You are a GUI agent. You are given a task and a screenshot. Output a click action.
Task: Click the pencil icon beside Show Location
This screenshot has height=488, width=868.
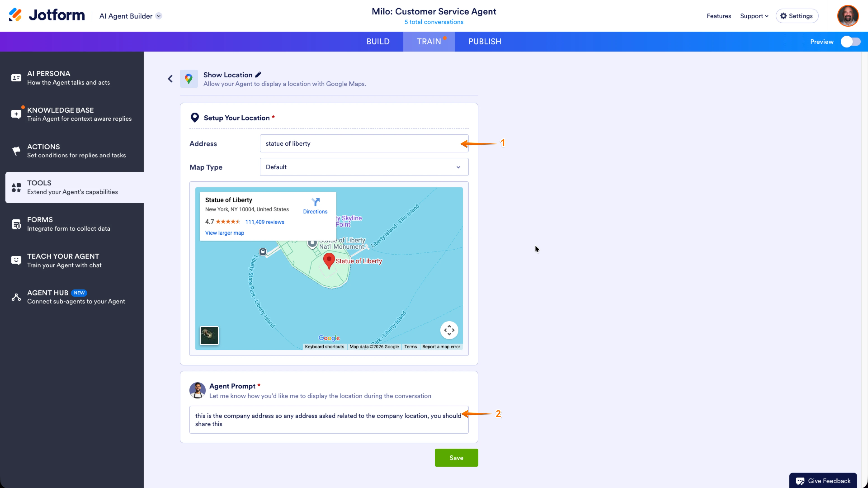click(x=258, y=74)
